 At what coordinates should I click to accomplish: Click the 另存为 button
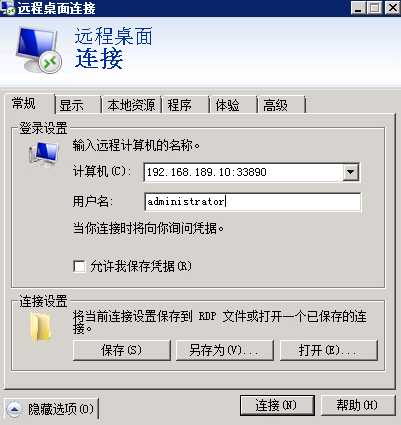[x=225, y=350]
